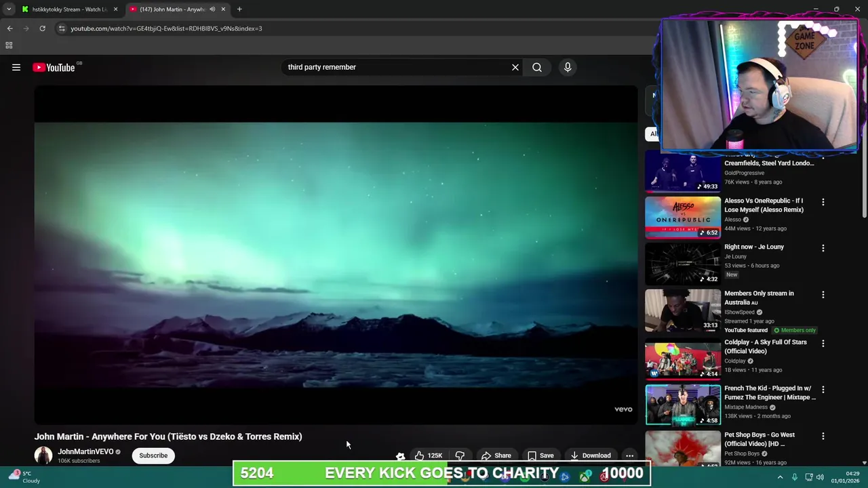
Task: Clear the search box text
Action: click(515, 67)
